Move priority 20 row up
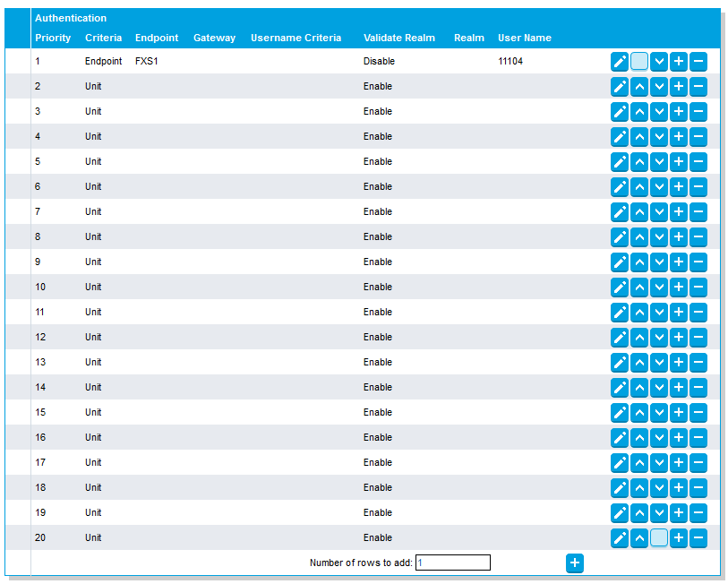The height and width of the screenshot is (584, 728). click(x=639, y=538)
